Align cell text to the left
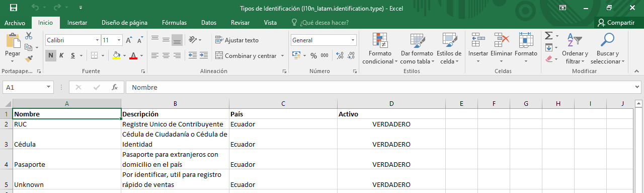Viewport: 644px width, 193px height. click(155, 55)
